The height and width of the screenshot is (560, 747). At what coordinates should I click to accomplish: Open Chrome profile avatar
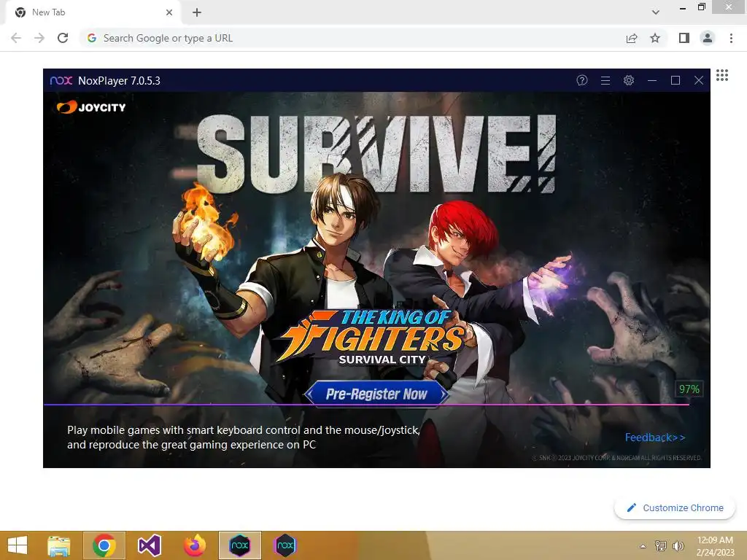tap(708, 38)
